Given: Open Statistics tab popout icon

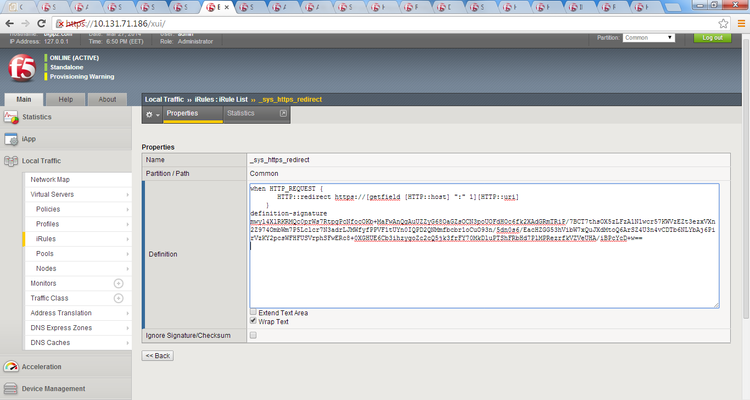Looking at the screenshot, I should [x=284, y=113].
